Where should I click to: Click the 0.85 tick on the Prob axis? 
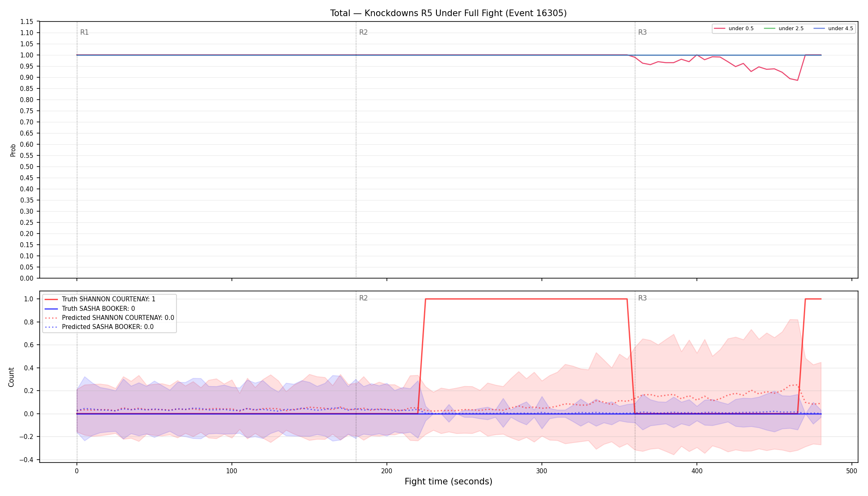(x=27, y=88)
